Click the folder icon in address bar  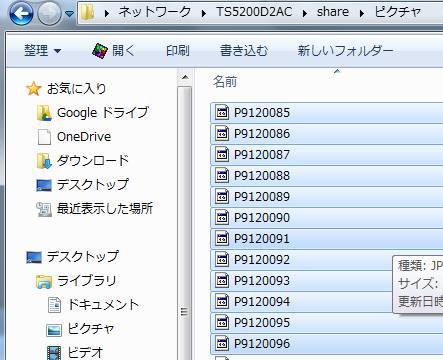tap(88, 12)
